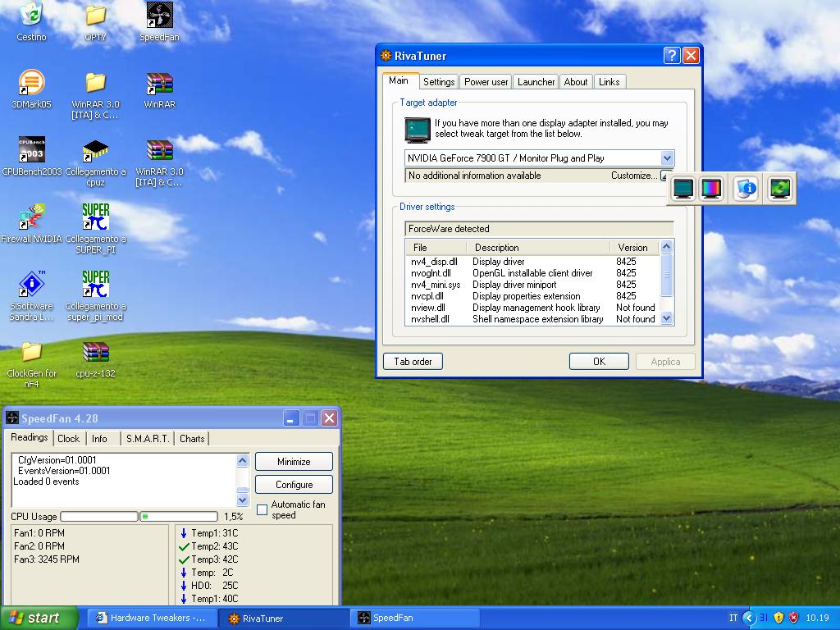Viewport: 840px width, 630px height.
Task: Switch to Hardware Tweakers taskbar window
Action: pyautogui.click(x=152, y=618)
